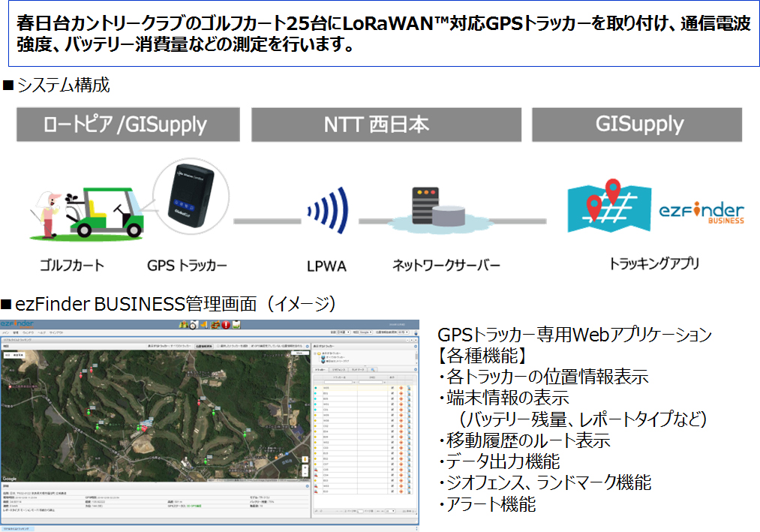Toggle GPS測位完了していない位置情報 checkbox
This screenshot has width=760, height=532.
click(x=253, y=346)
